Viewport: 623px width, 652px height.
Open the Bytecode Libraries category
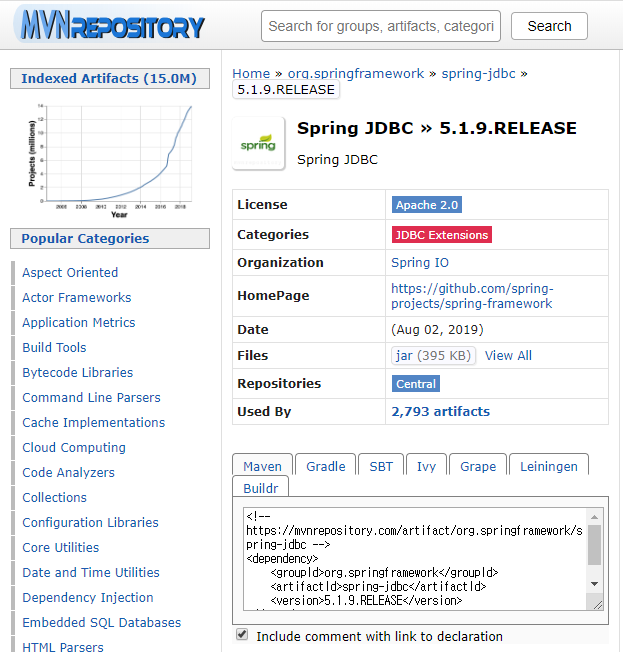[x=77, y=372]
